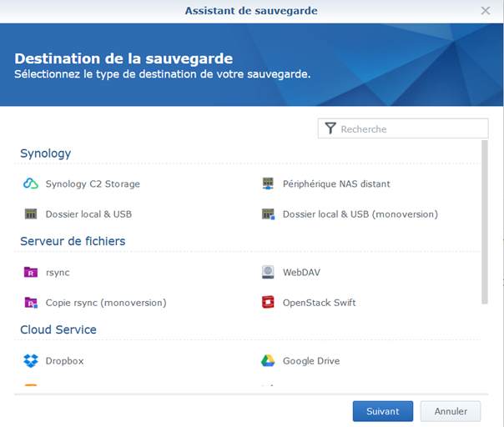The width and height of the screenshot is (504, 427).
Task: Select the "Périphérique NAS distant" label
Action: pyautogui.click(x=336, y=183)
